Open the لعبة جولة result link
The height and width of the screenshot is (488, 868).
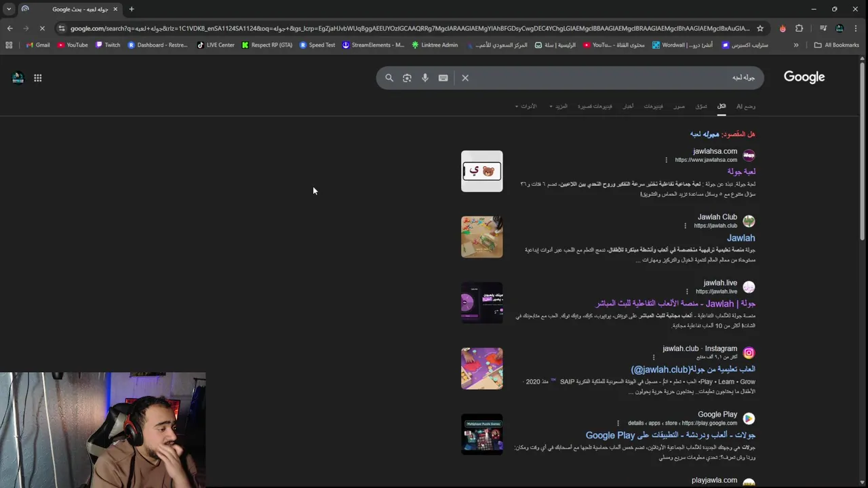[x=741, y=172]
